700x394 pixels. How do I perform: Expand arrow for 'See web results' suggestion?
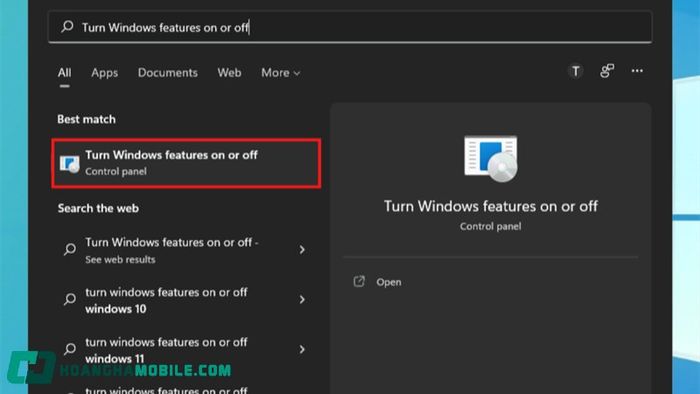[302, 249]
